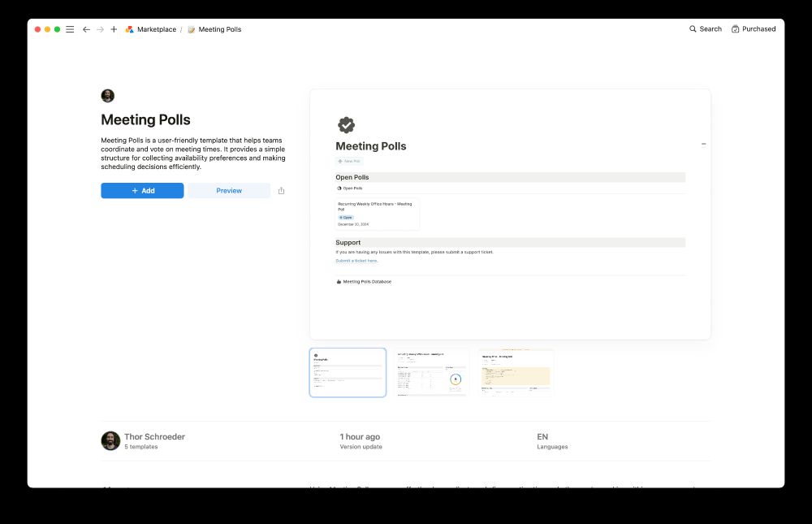The image size is (812, 524).
Task: Click the Search magnifier icon
Action: (693, 29)
